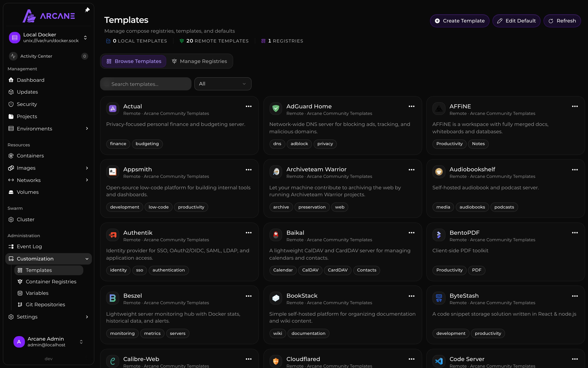Open more options for AdGuard Home
The image size is (588, 368).
[x=412, y=106]
